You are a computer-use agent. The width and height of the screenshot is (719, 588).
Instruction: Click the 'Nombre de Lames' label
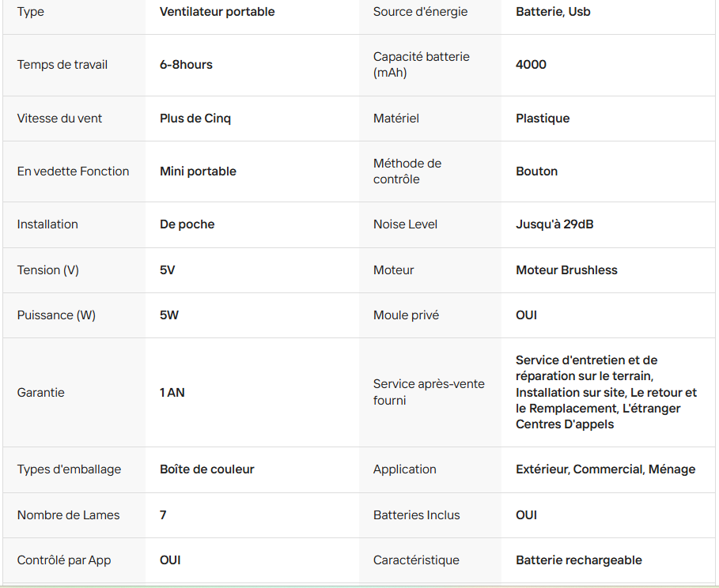pos(68,515)
